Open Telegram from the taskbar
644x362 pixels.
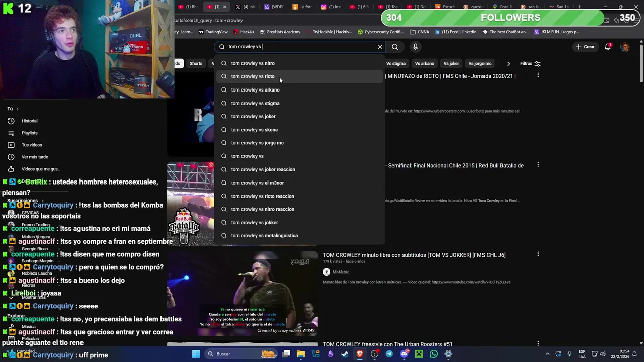click(389, 354)
